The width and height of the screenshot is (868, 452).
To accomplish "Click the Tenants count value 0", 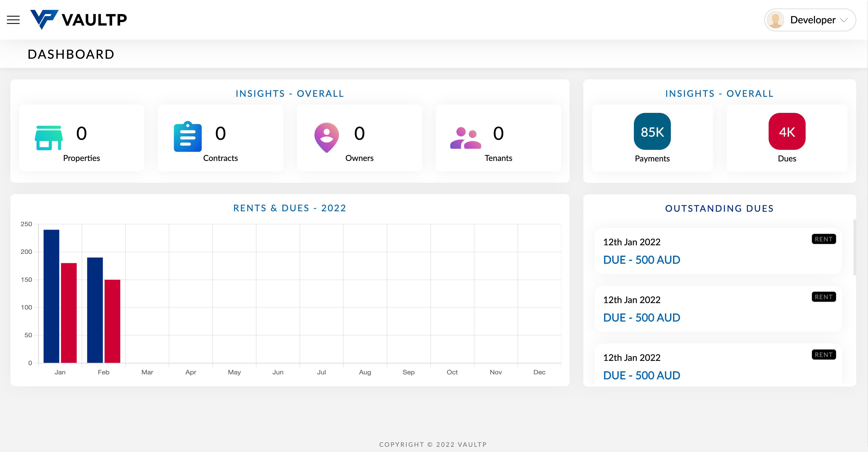I will tap(498, 133).
